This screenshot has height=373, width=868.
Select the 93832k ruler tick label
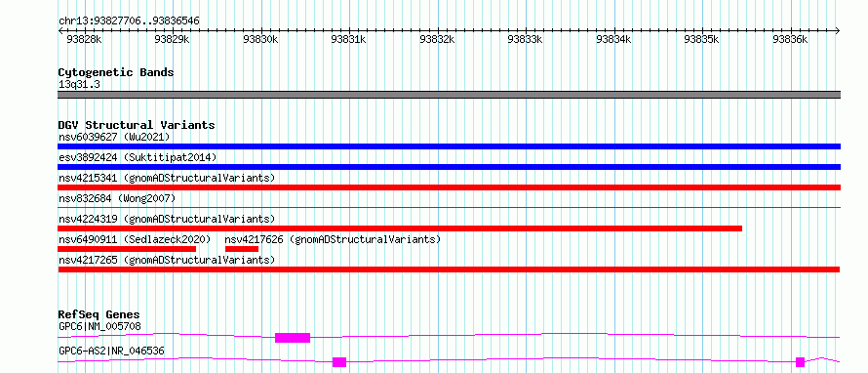coord(437,39)
